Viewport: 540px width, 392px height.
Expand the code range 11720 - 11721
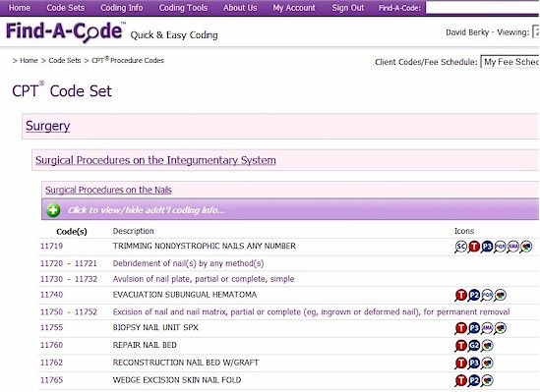click(69, 263)
